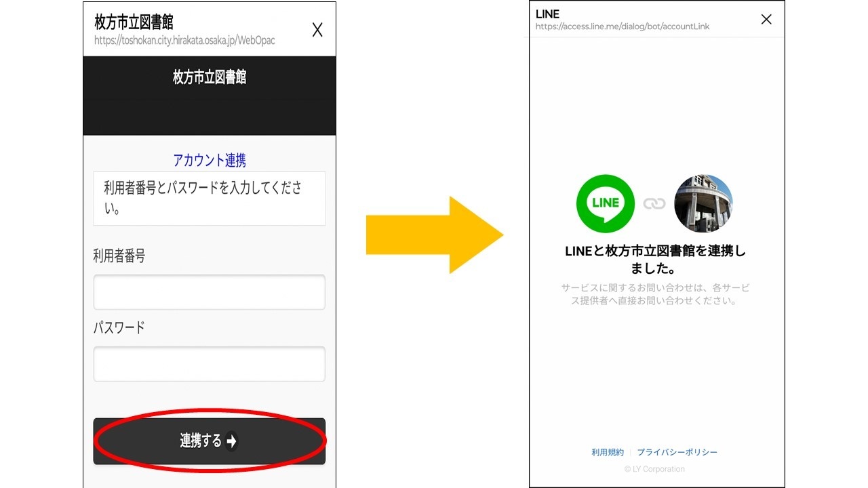Click the 利用者番号 field label
Screen dimensions: 868x488
119,256
